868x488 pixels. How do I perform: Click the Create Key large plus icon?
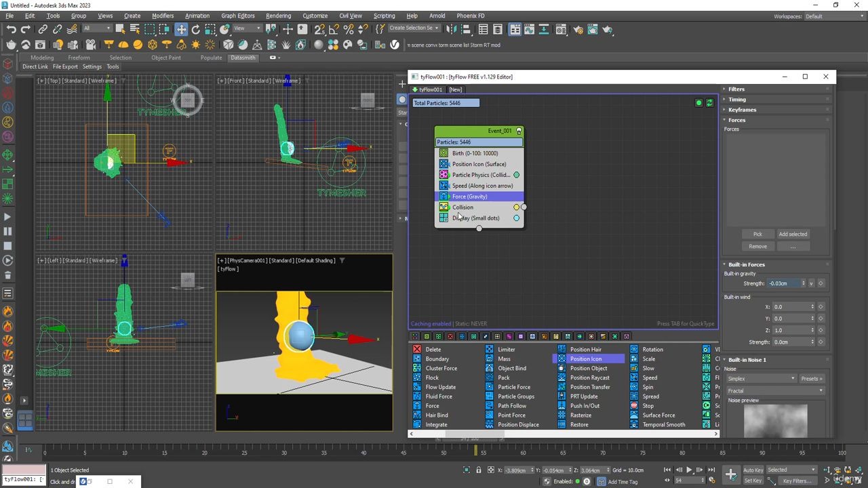[x=730, y=474]
